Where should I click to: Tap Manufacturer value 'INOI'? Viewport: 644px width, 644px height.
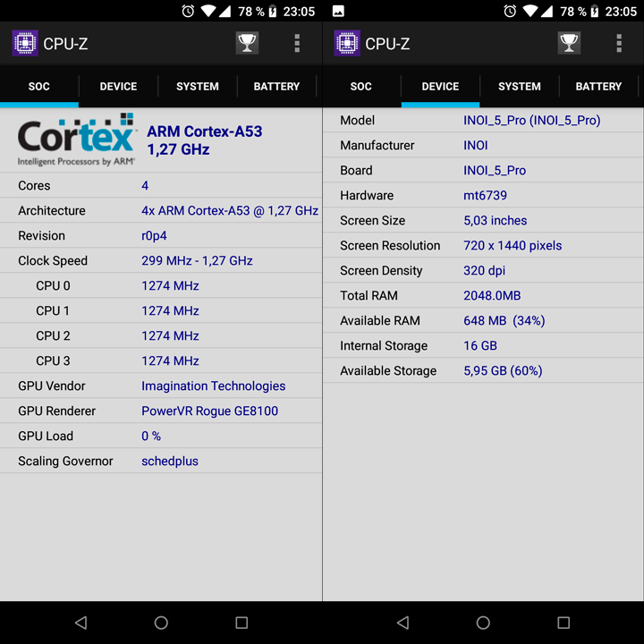click(x=476, y=146)
